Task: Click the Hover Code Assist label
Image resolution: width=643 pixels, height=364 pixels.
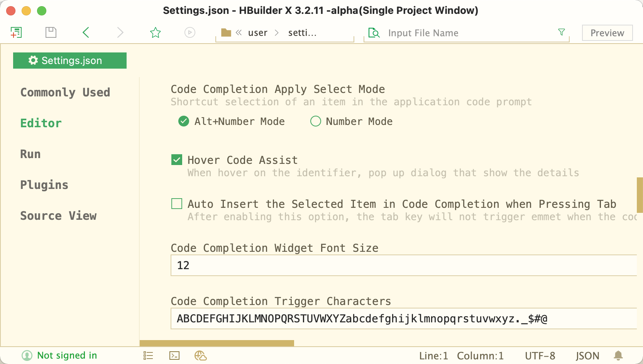Action: [x=243, y=160]
